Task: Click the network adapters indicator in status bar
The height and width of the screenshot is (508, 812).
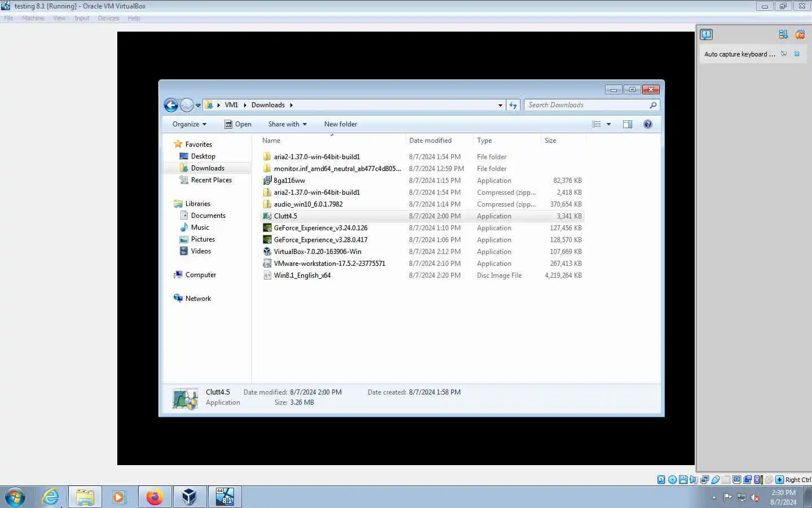Action: pyautogui.click(x=704, y=480)
